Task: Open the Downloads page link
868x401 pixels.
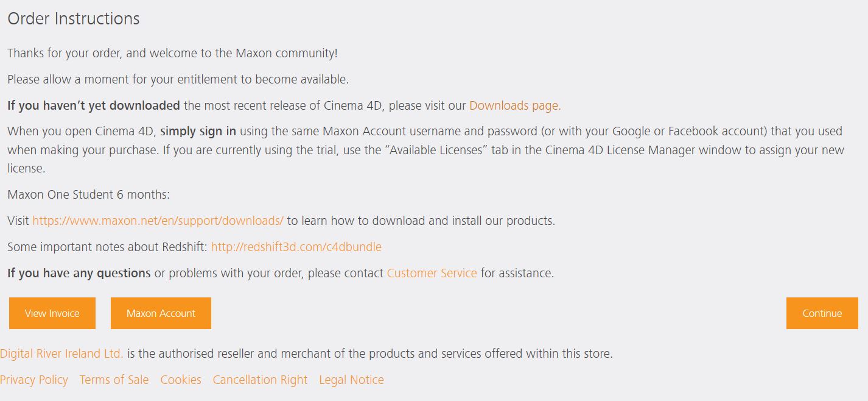Action: pos(515,105)
